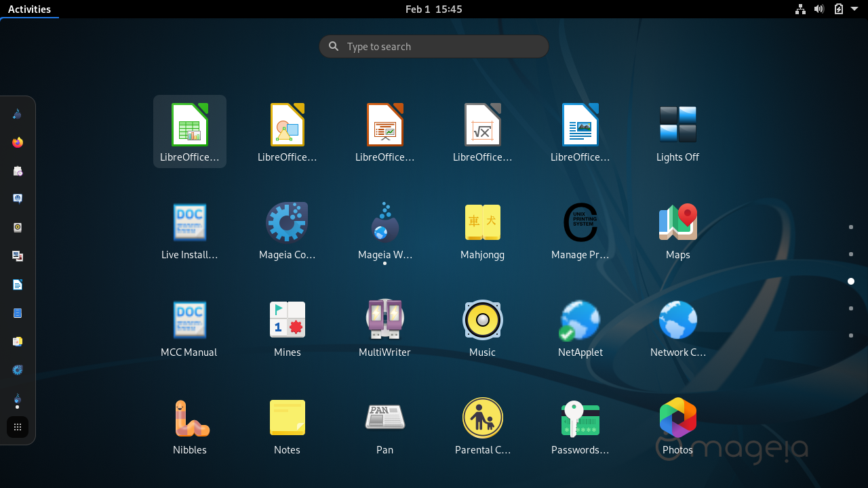The width and height of the screenshot is (868, 488).
Task: Click the volume speaker icon in top bar
Action: tap(819, 9)
